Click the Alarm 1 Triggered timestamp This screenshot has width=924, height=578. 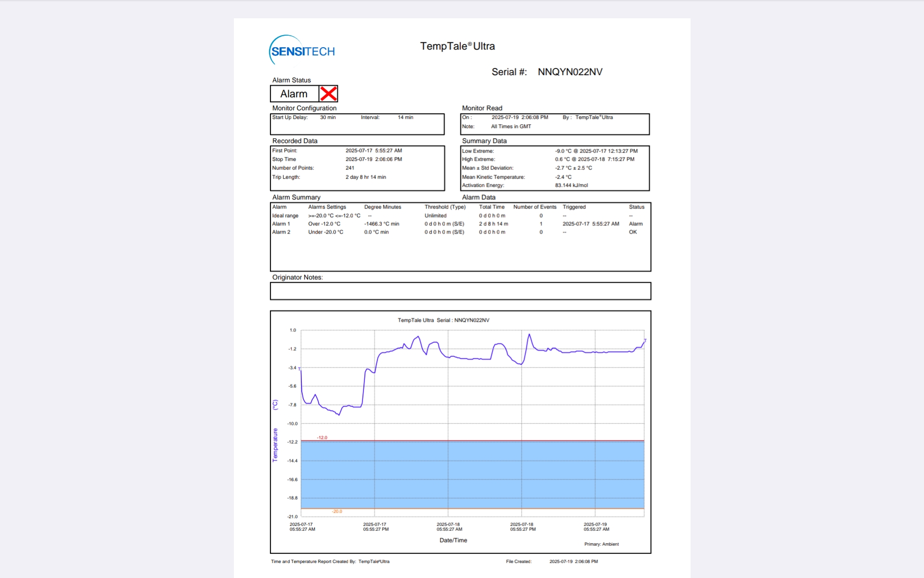click(590, 224)
